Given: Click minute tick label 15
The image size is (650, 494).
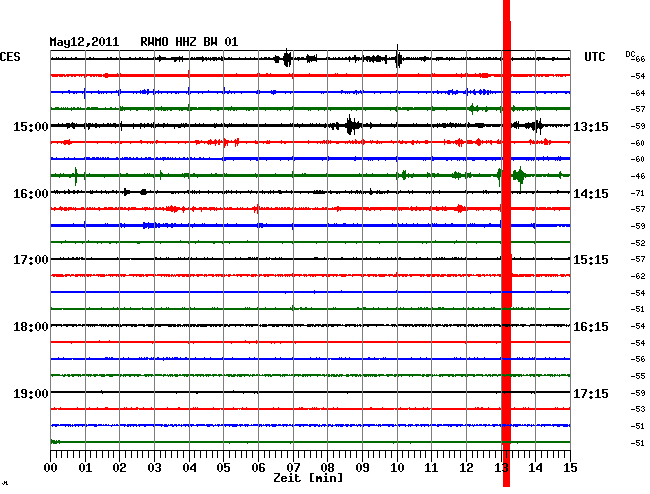Looking at the screenshot, I should [x=570, y=468].
